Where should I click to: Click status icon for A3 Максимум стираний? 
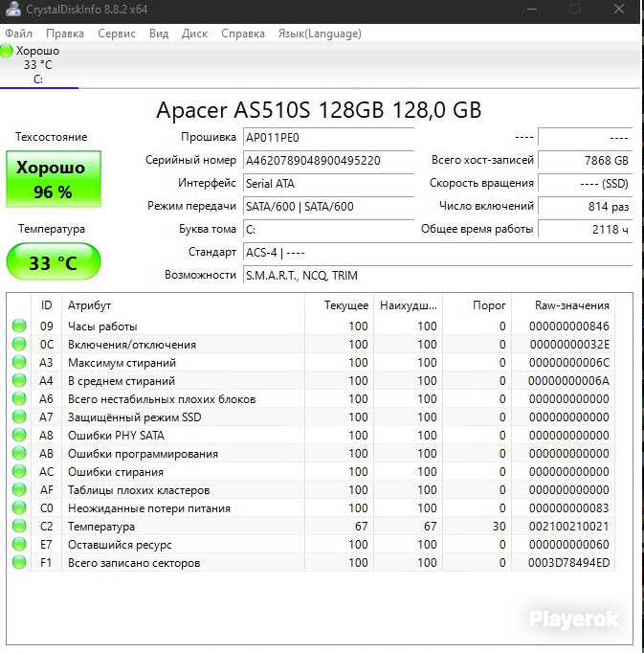coord(19,362)
